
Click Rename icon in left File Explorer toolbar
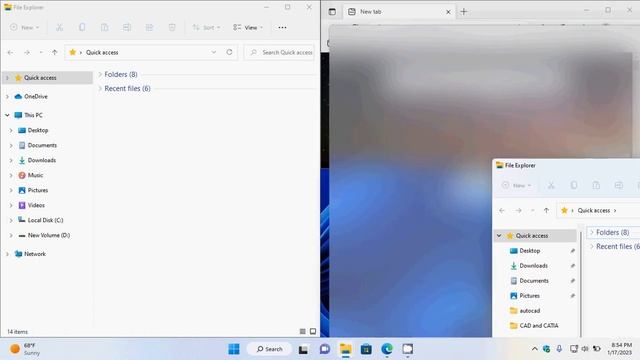[x=127, y=27]
